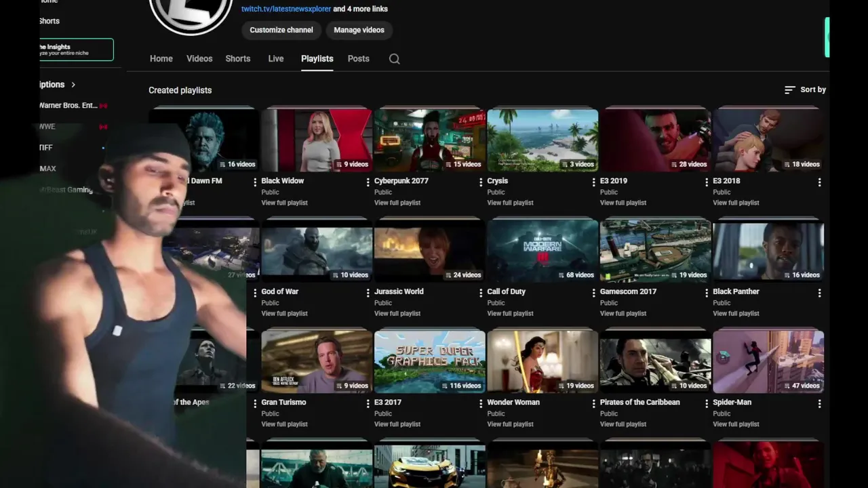868x488 pixels.
Task: Open the Shorts item in left sidebar
Action: tap(50, 21)
